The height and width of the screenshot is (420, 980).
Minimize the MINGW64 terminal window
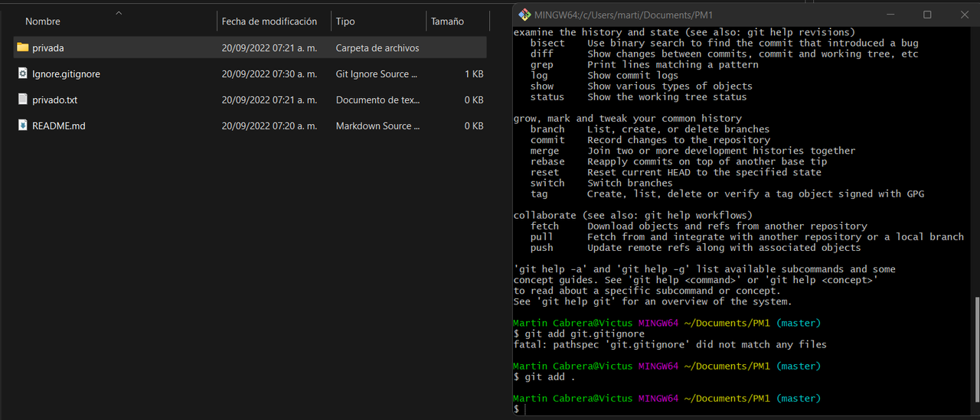(891, 15)
